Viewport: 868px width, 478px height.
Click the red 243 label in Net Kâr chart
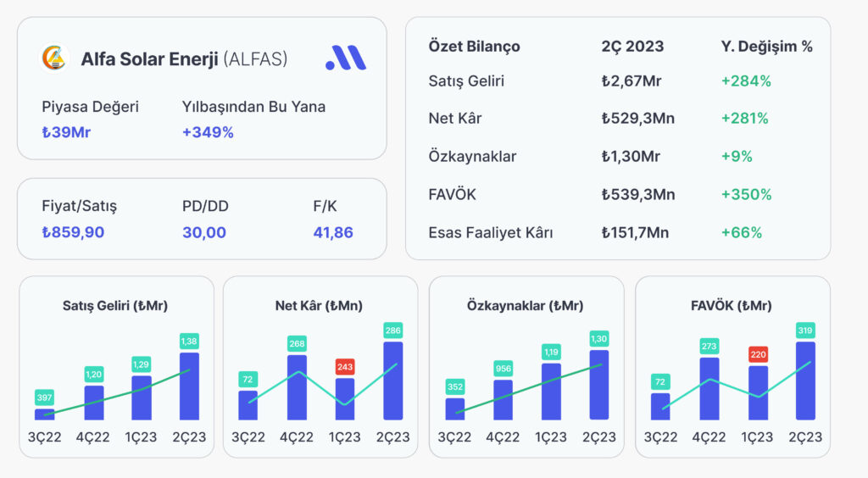pyautogui.click(x=345, y=367)
